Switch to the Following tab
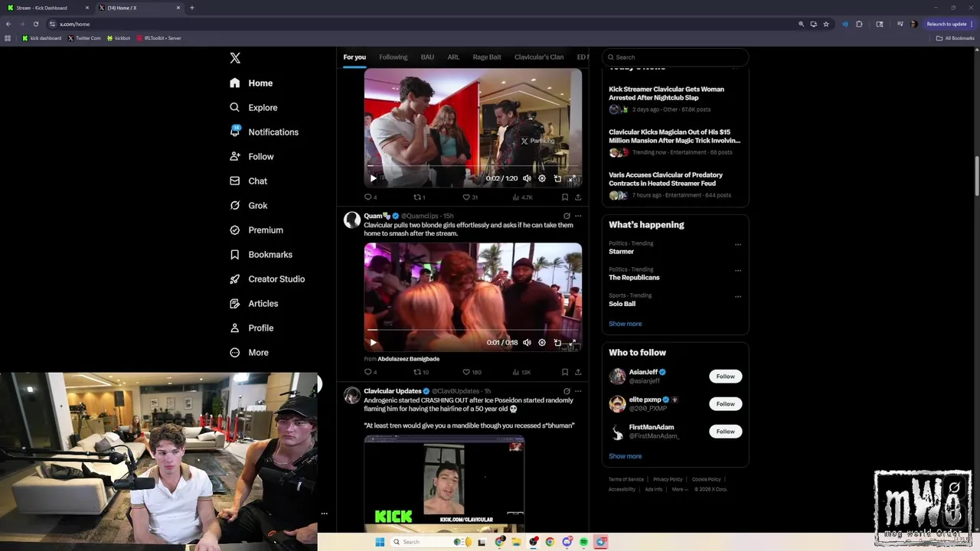 tap(394, 57)
